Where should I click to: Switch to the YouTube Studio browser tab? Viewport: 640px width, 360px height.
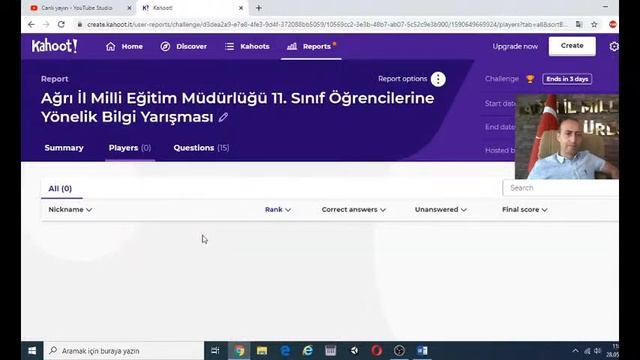tap(77, 8)
